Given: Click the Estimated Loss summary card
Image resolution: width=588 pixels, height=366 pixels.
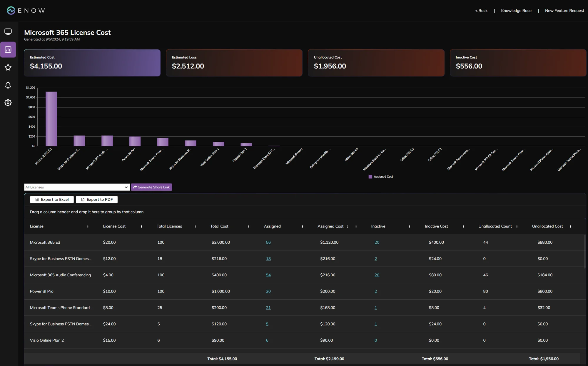Looking at the screenshot, I should coord(234,63).
